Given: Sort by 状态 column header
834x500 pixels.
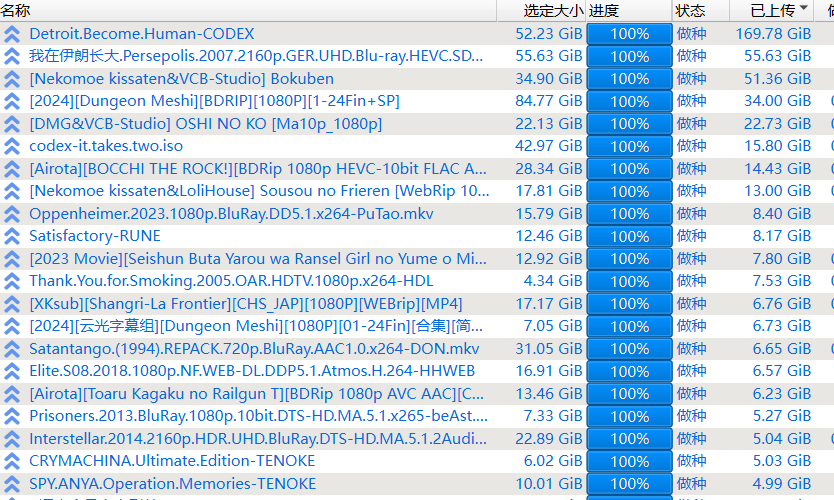Looking at the screenshot, I should 700,11.
